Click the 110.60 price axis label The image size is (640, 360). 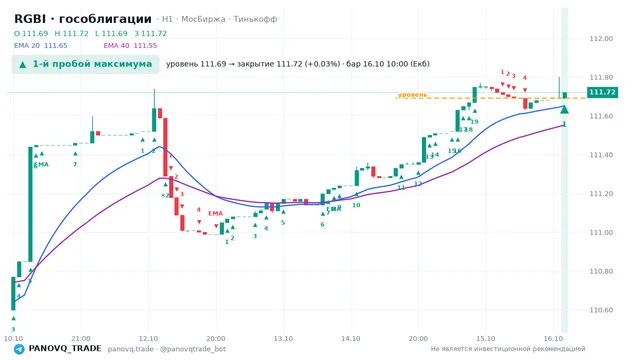601,310
